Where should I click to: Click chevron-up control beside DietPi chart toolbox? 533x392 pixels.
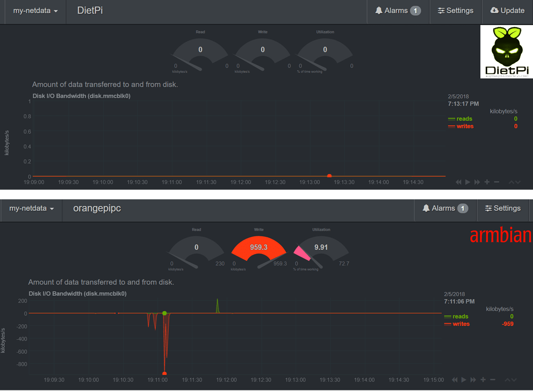(x=511, y=182)
